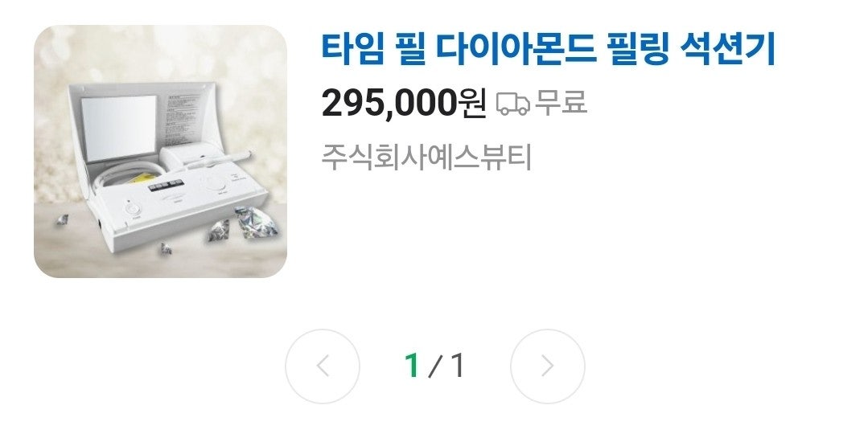
Task: Click the 원 currency character after the price
Action: tap(472, 104)
